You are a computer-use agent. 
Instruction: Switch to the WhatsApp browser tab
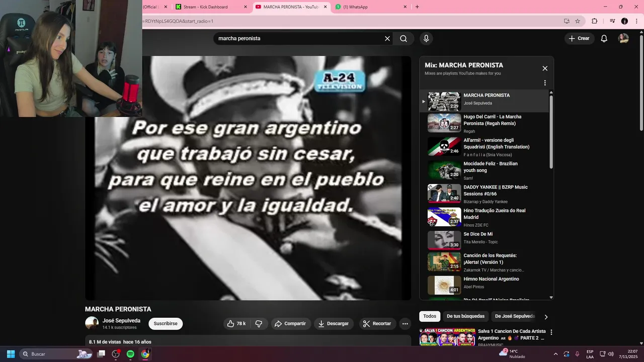point(355,7)
